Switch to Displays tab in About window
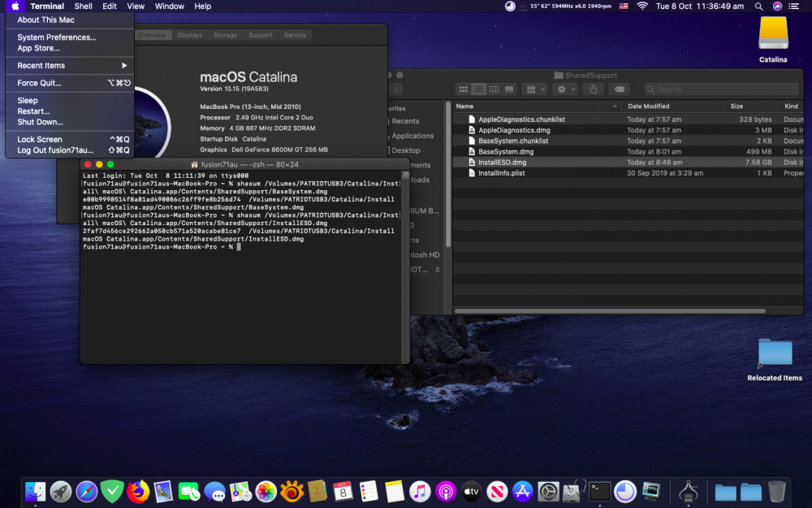This screenshot has height=508, width=812. 189,35
